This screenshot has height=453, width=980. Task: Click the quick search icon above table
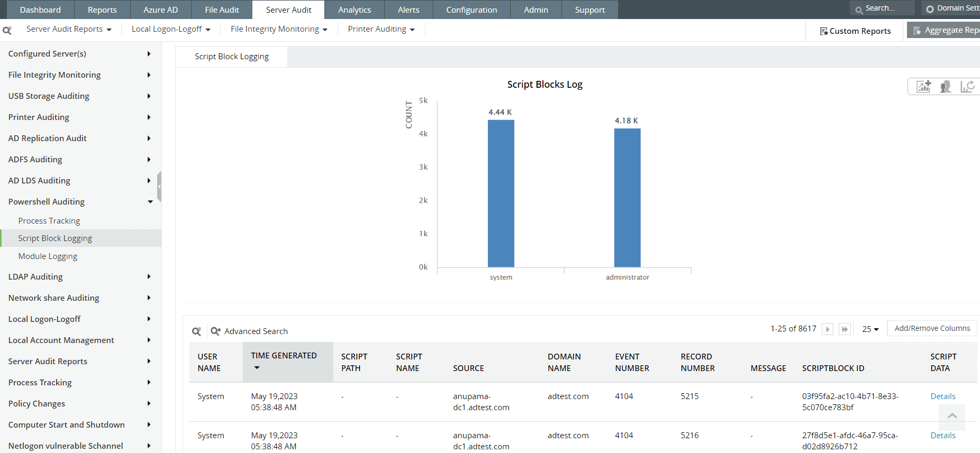tap(196, 331)
